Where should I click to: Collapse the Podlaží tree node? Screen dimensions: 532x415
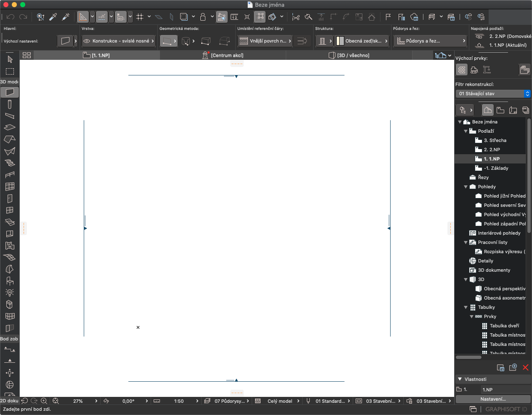(x=466, y=131)
